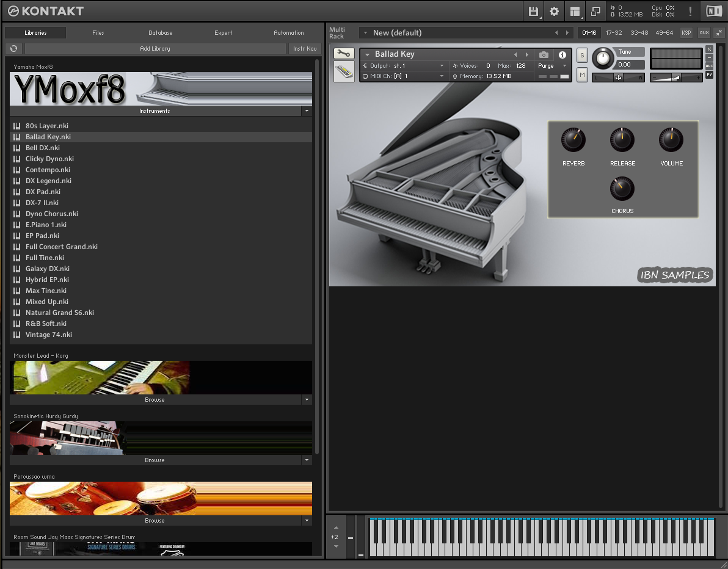
Task: Select Natural Grand S6.nki
Action: click(161, 313)
